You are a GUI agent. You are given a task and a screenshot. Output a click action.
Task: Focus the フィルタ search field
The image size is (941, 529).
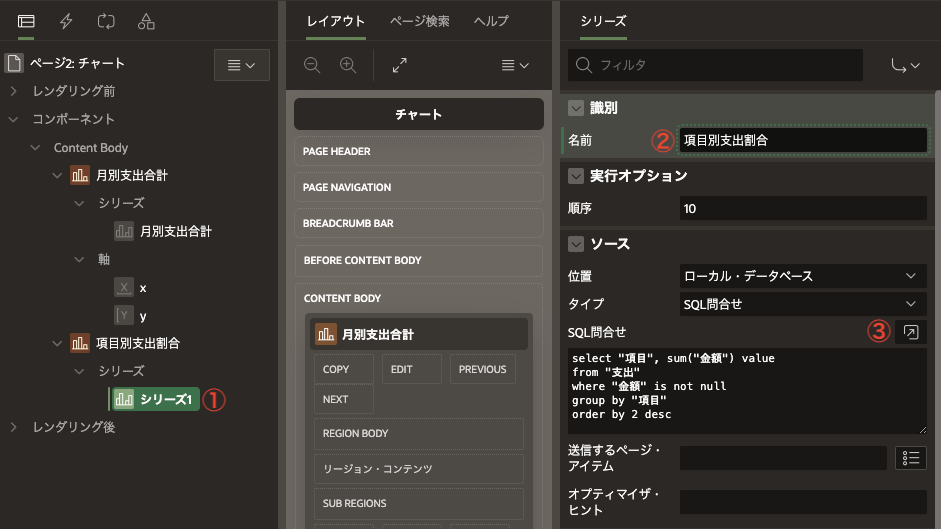[x=715, y=65]
